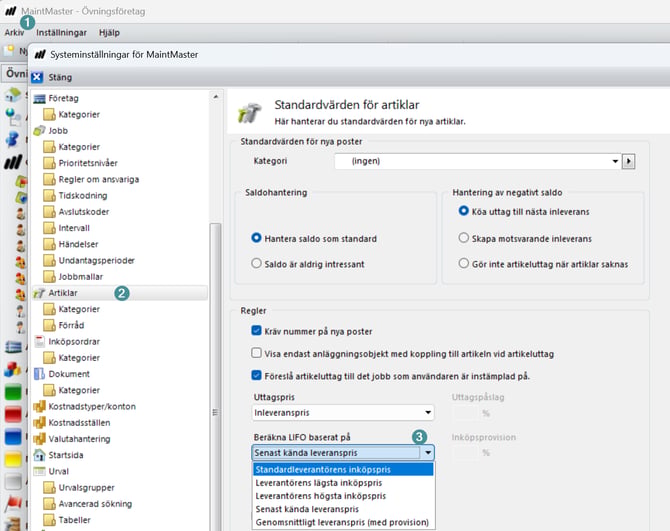Click the Tabeller folder icon

click(x=49, y=520)
